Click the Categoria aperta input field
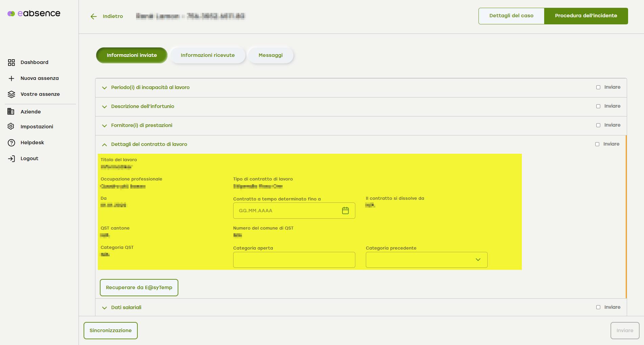Viewport: 644px width, 345px height. [294, 260]
